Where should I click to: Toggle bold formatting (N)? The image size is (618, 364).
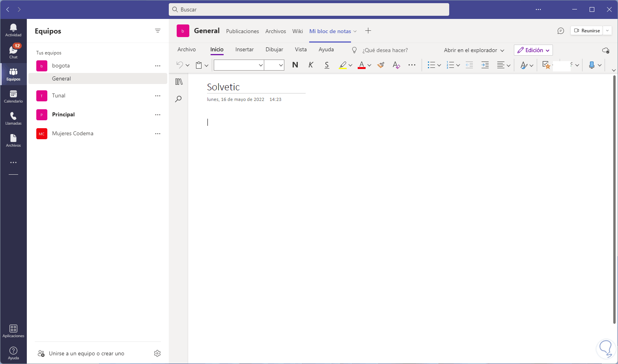[x=295, y=65]
